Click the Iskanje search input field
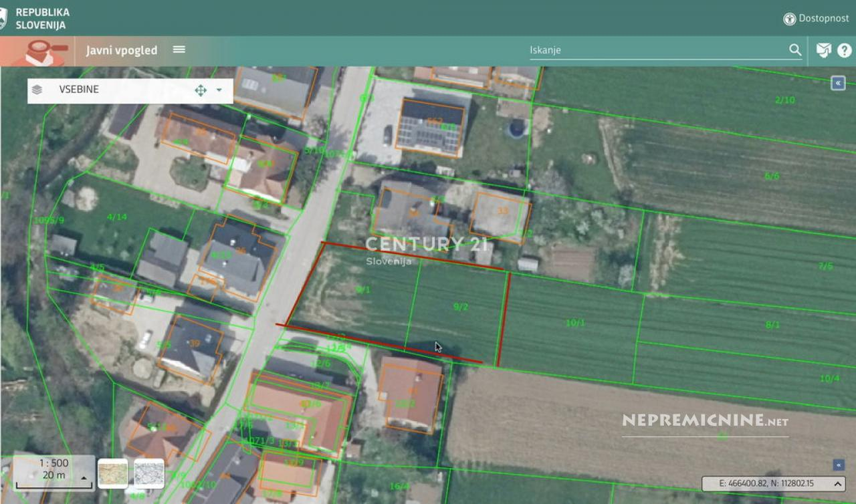This screenshot has width=856, height=504. click(x=655, y=50)
